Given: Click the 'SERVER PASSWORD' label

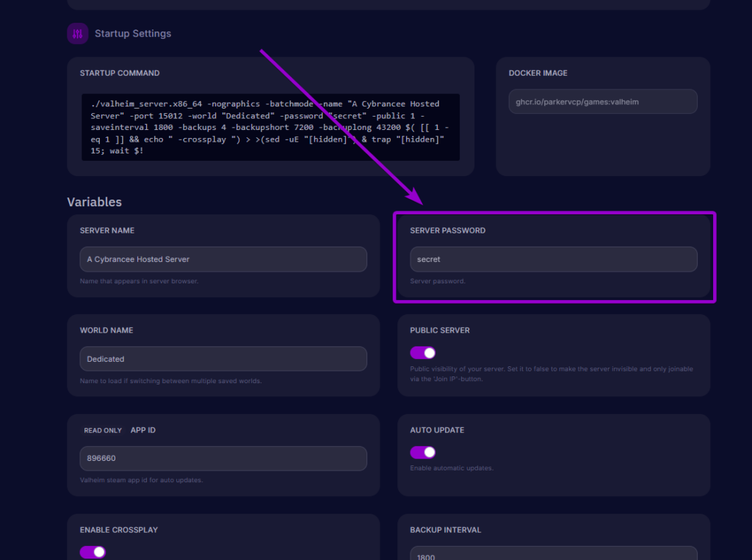Looking at the screenshot, I should click(447, 230).
